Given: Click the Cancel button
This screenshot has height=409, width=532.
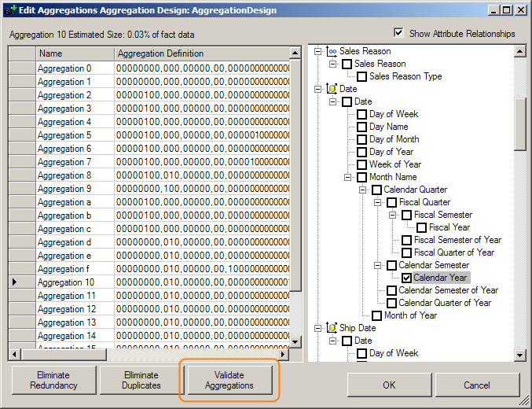Looking at the screenshot, I should (x=477, y=385).
